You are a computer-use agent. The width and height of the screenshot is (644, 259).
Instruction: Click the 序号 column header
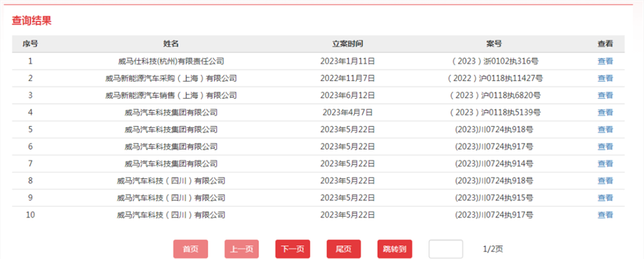[x=30, y=44]
